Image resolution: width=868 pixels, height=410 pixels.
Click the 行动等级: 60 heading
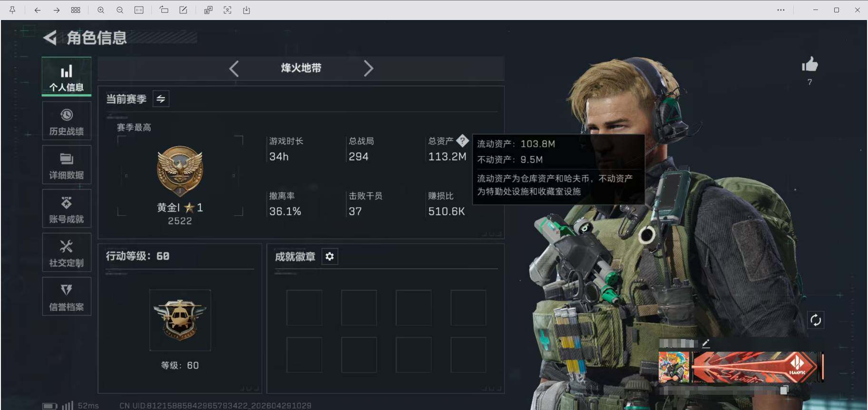click(x=138, y=256)
